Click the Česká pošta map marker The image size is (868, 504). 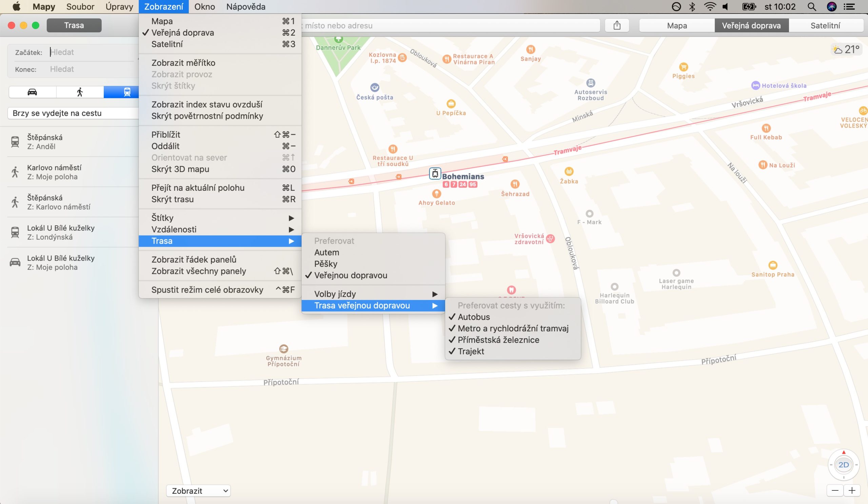click(x=375, y=88)
